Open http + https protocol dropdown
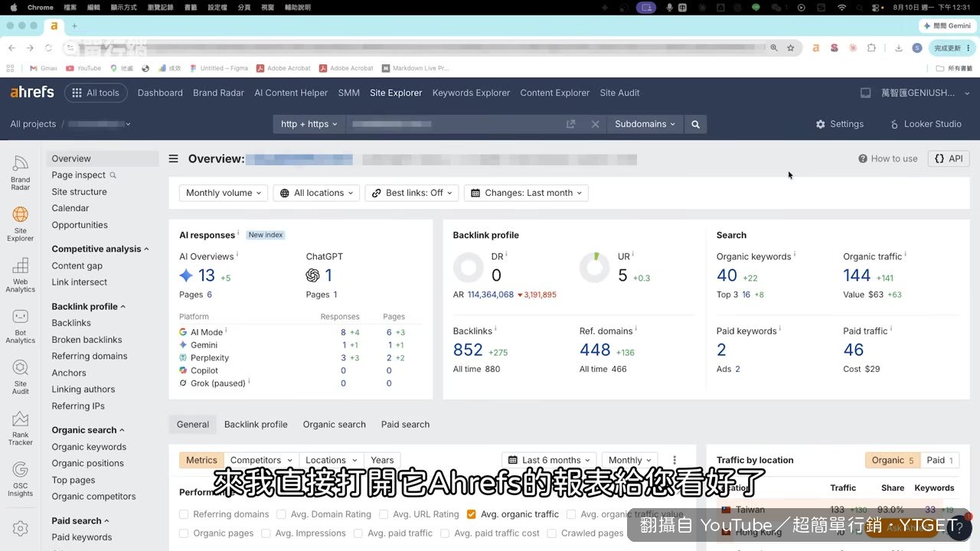Viewport: 980px width, 551px height. [x=309, y=124]
